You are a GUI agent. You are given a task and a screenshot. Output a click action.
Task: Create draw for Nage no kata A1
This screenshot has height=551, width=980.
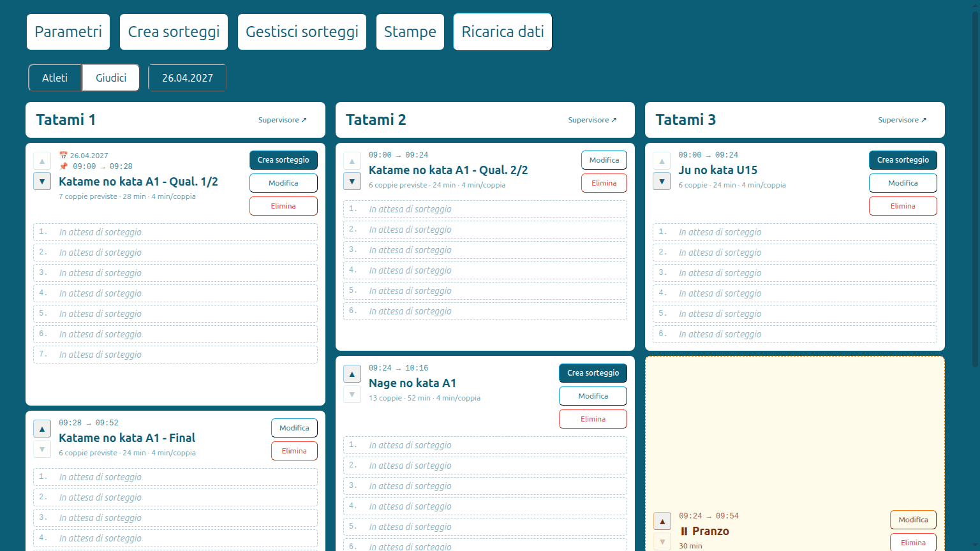tap(593, 373)
